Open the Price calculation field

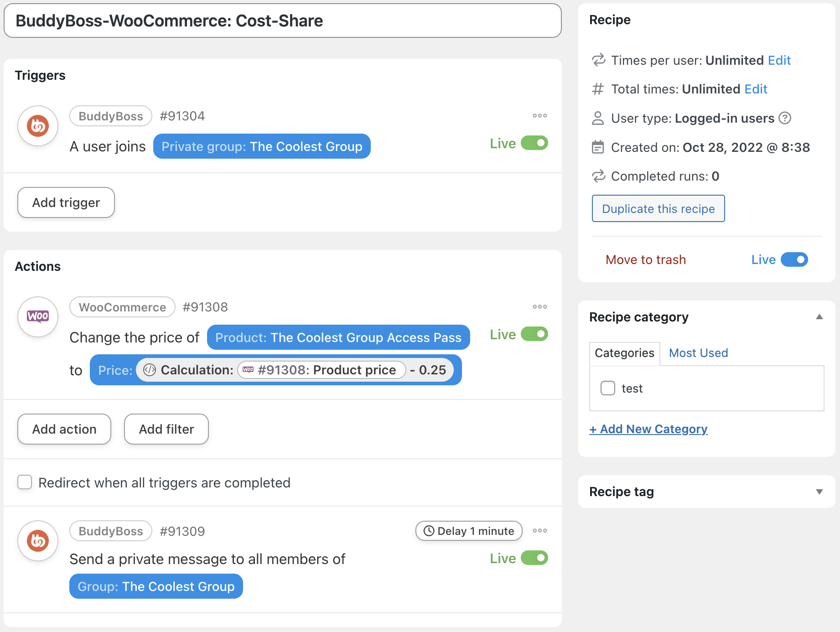pyautogui.click(x=276, y=370)
